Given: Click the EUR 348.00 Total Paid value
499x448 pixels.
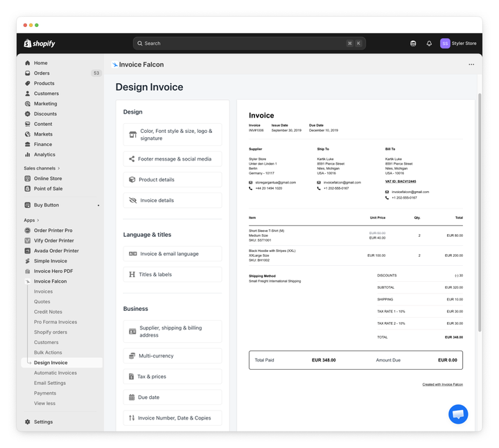Looking at the screenshot, I should pos(324,360).
